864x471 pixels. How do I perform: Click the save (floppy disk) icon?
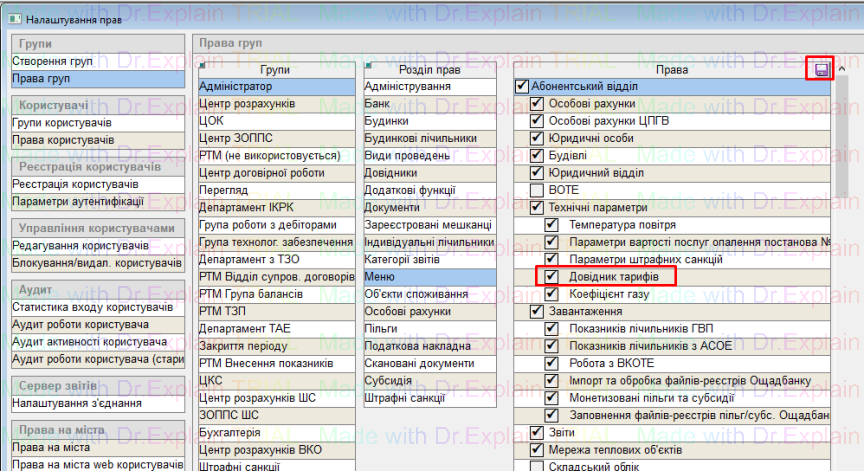820,69
